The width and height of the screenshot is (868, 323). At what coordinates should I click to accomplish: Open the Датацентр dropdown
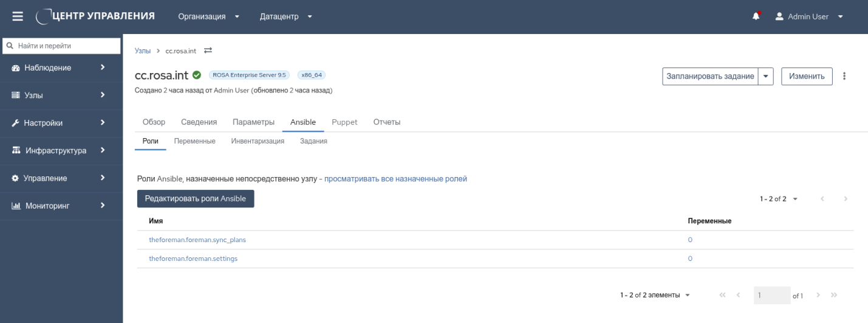(x=285, y=16)
